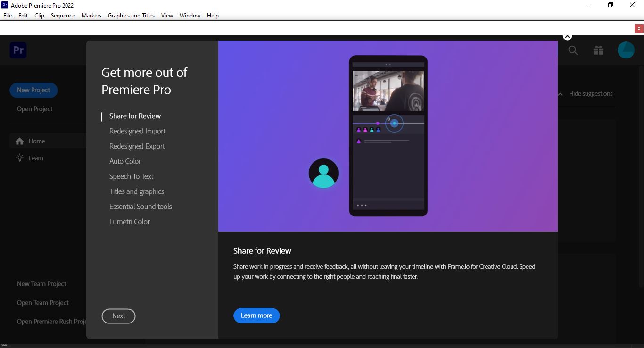This screenshot has height=348, width=644.
Task: Select Auto Color in feature list
Action: coord(125,161)
